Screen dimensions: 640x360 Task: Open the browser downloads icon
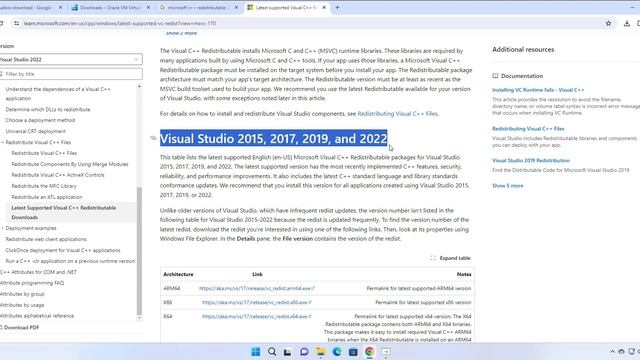click(x=627, y=23)
